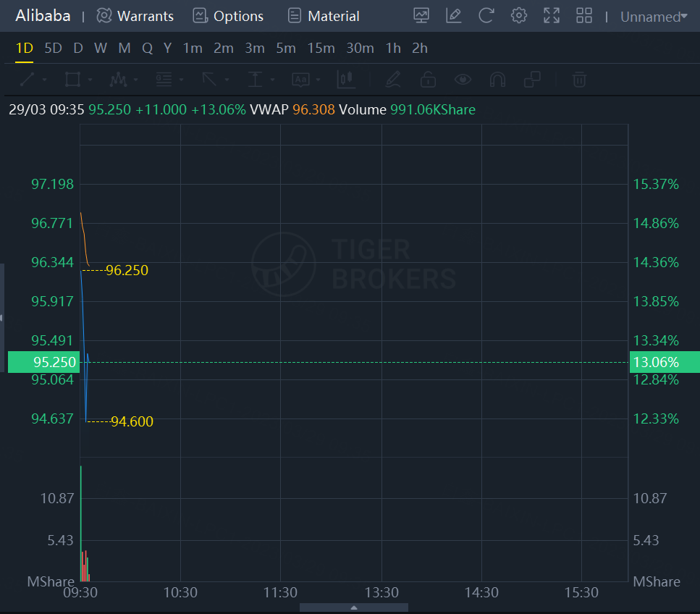Expand the line tool options arrow

(45, 80)
